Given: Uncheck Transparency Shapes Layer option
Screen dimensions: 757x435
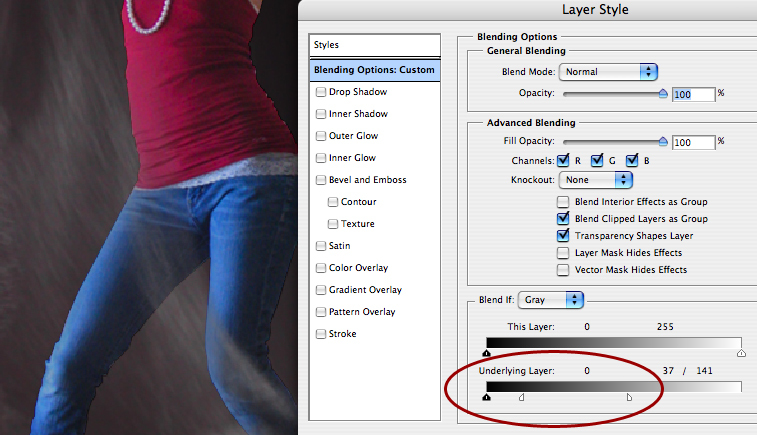Looking at the screenshot, I should [x=564, y=236].
